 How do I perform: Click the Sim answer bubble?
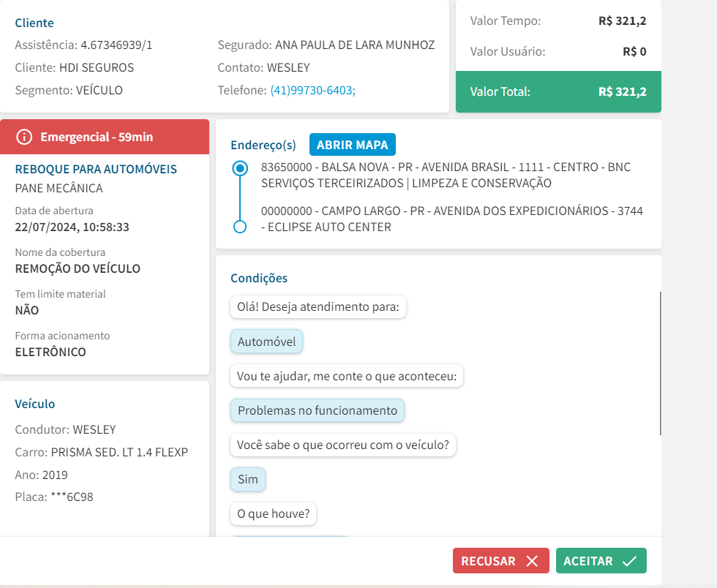tap(248, 479)
